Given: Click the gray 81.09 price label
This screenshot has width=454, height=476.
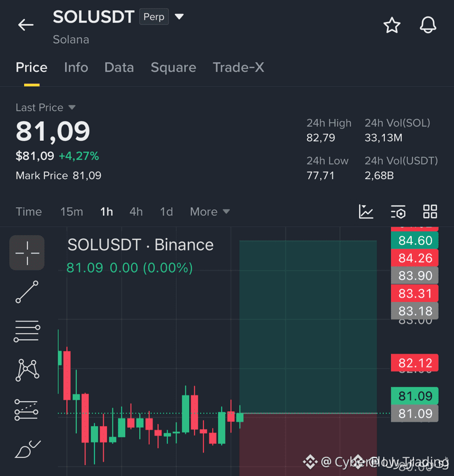Looking at the screenshot, I should 415,414.
